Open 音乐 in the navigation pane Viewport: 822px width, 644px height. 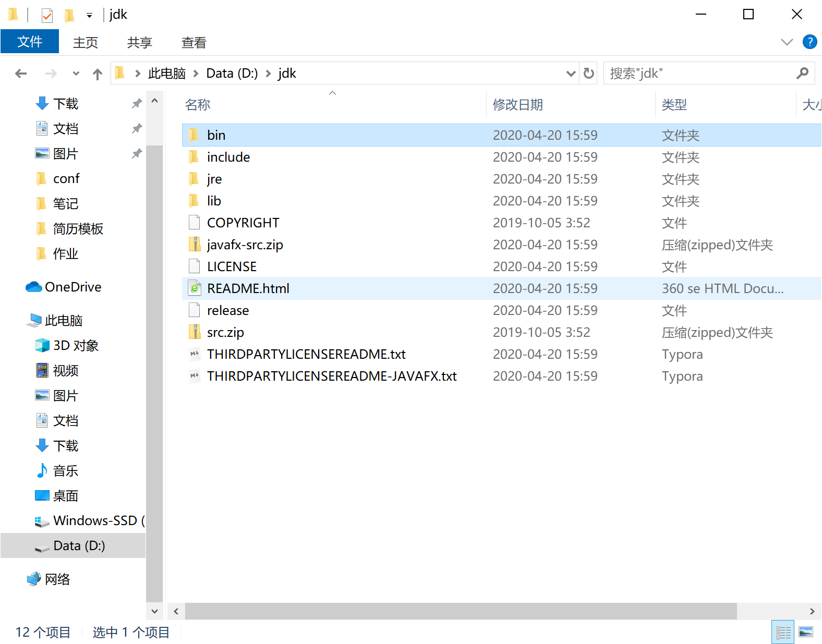[66, 471]
